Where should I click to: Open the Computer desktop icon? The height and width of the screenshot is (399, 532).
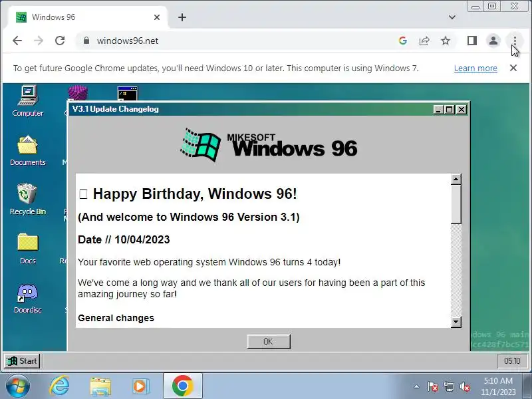pos(28,101)
